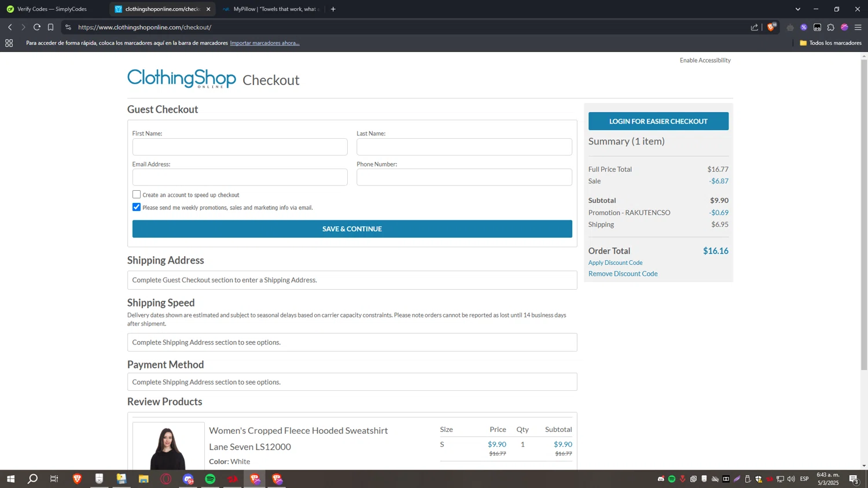Focus the Last Name field
The height and width of the screenshot is (488, 868).
tap(464, 147)
